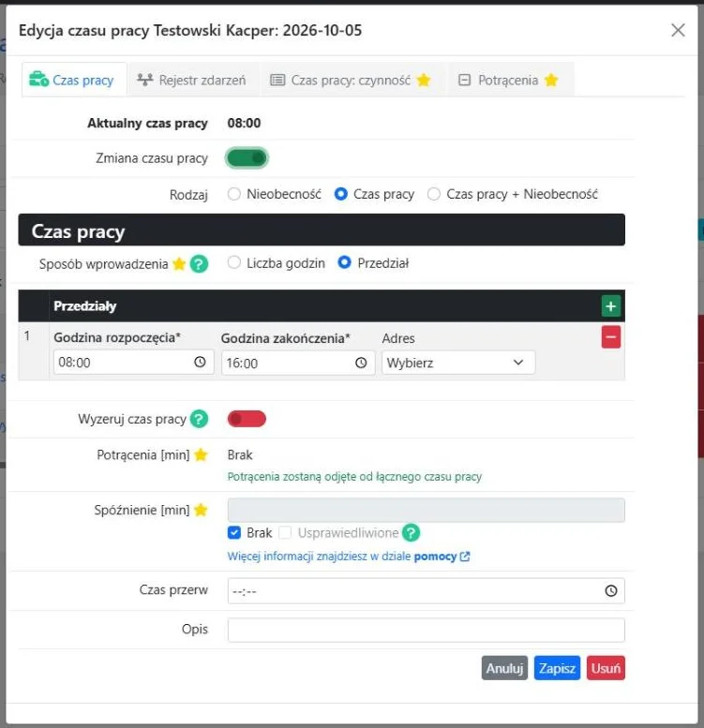Add a new interval with the green plus
The width and height of the screenshot is (704, 728).
(x=610, y=306)
